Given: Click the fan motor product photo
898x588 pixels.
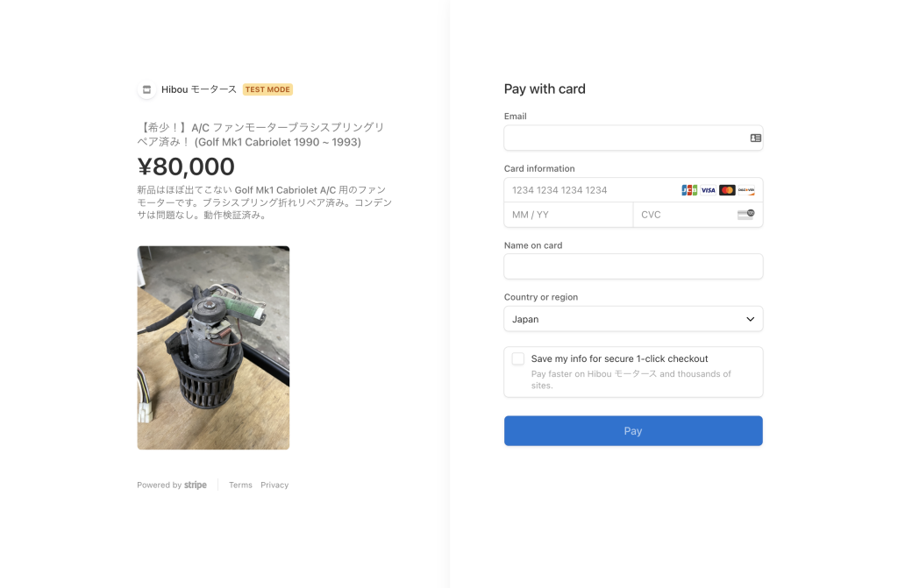Looking at the screenshot, I should (x=213, y=347).
